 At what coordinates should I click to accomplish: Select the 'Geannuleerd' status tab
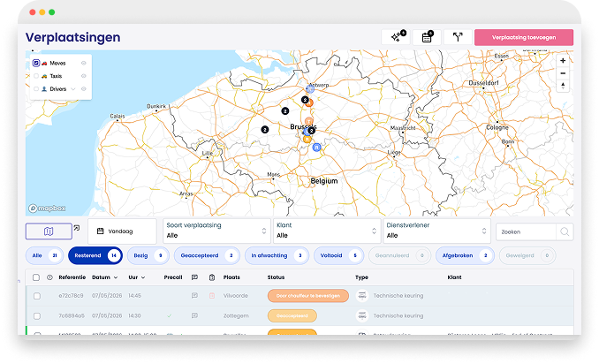[399, 255]
